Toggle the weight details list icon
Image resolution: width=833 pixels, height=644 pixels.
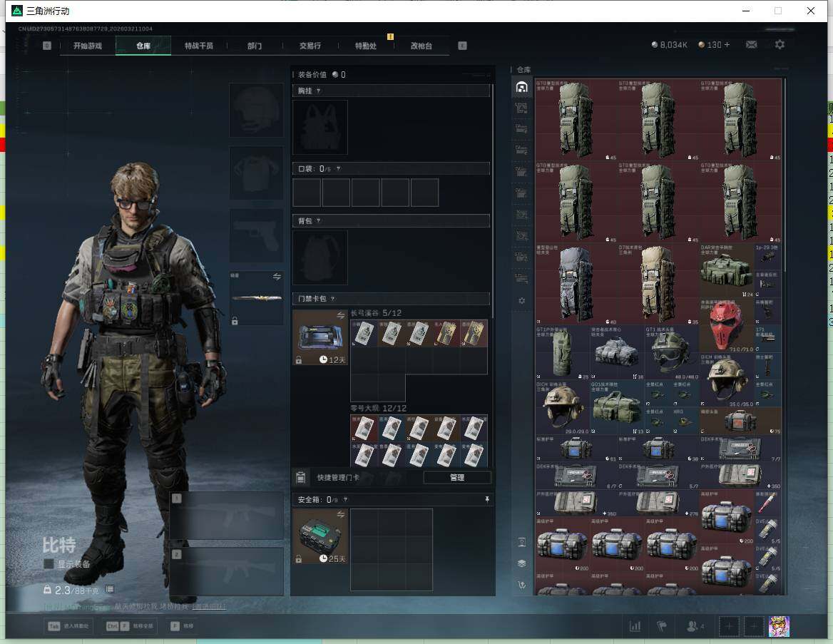coord(110,590)
